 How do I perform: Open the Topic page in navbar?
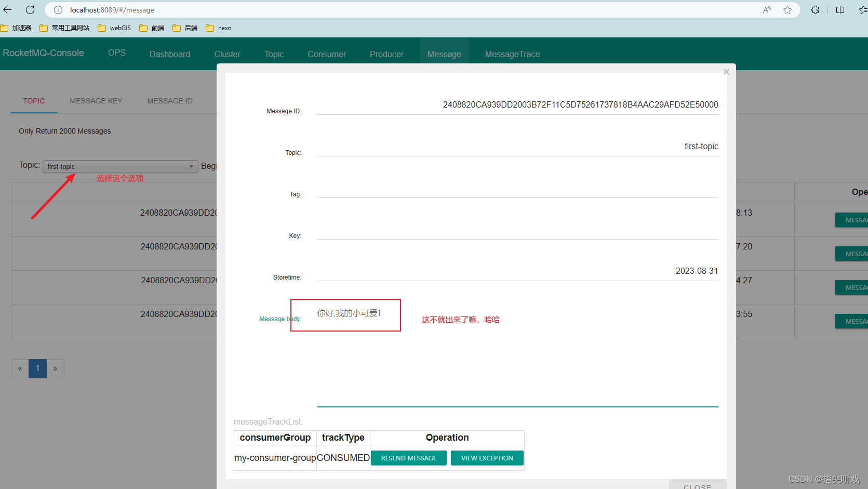click(274, 54)
